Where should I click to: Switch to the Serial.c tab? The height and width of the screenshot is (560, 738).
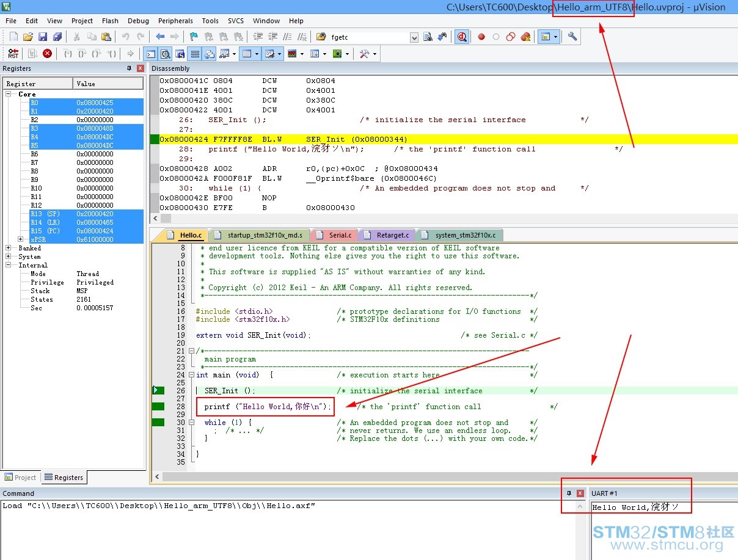[335, 235]
